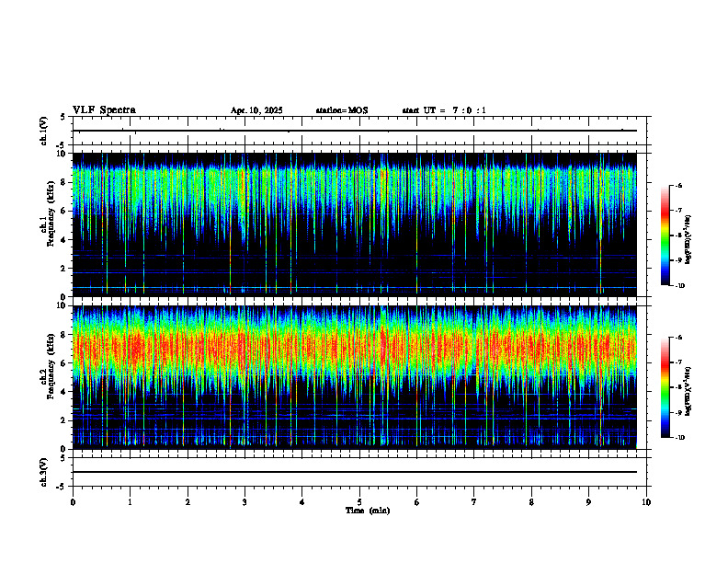Click inside the ch.1 spectrogram panel
The image size is (728, 563).
[355, 224]
